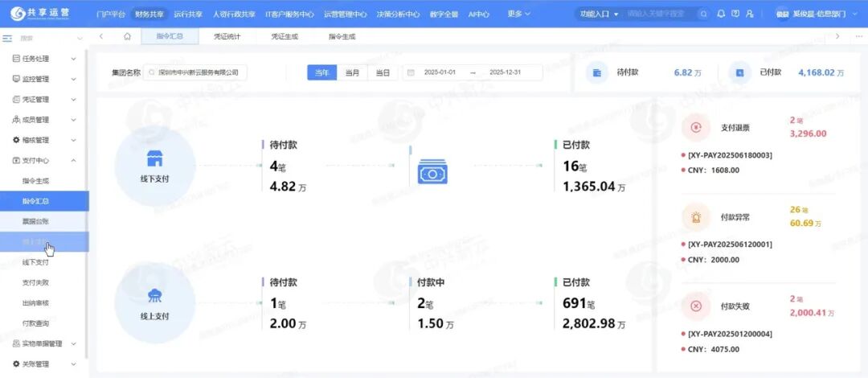Switch to the 凭证统计 tab
868x378 pixels.
click(228, 37)
